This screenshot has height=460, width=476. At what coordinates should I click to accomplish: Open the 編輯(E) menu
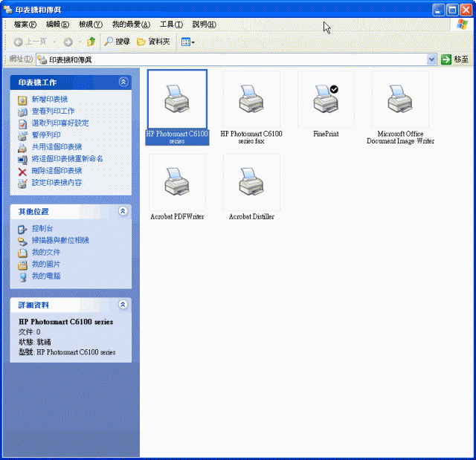coord(57,25)
